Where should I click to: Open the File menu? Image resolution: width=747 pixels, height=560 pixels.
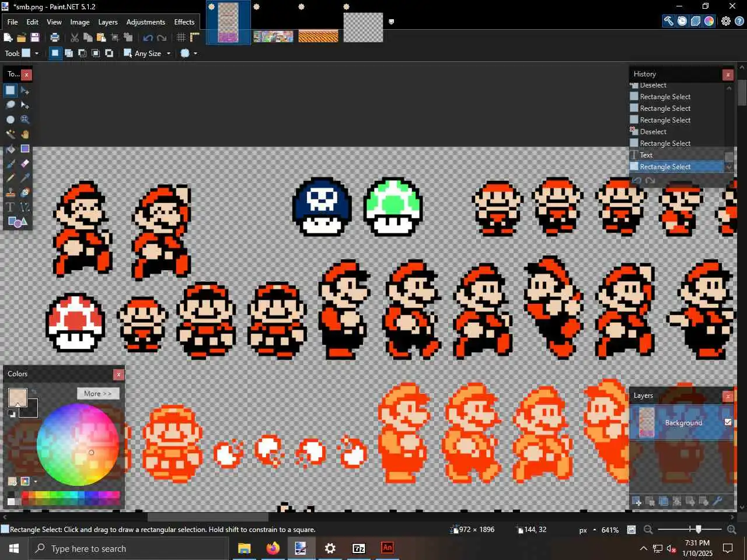12,22
